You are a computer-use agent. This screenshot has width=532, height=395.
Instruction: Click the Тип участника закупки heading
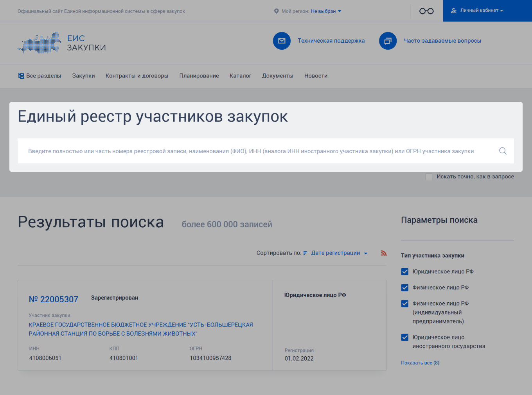pos(433,256)
